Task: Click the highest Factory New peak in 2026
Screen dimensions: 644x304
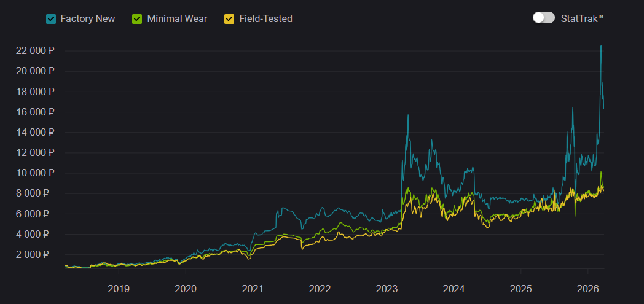Action: tap(600, 46)
